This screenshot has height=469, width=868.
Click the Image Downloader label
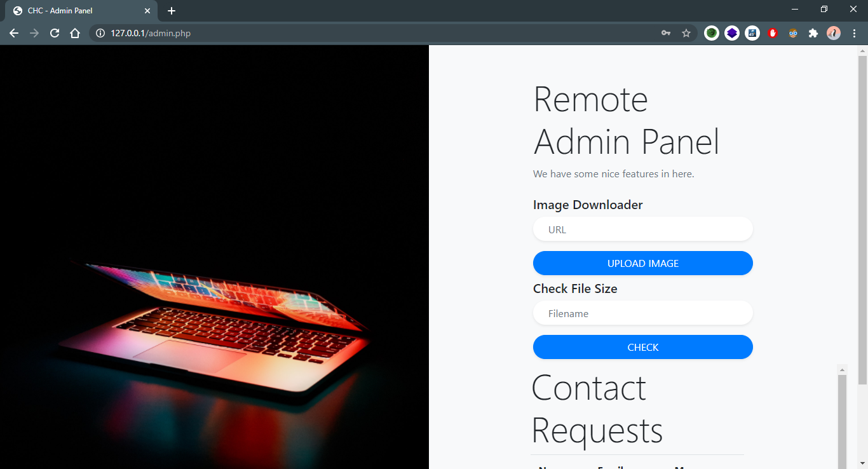588,205
